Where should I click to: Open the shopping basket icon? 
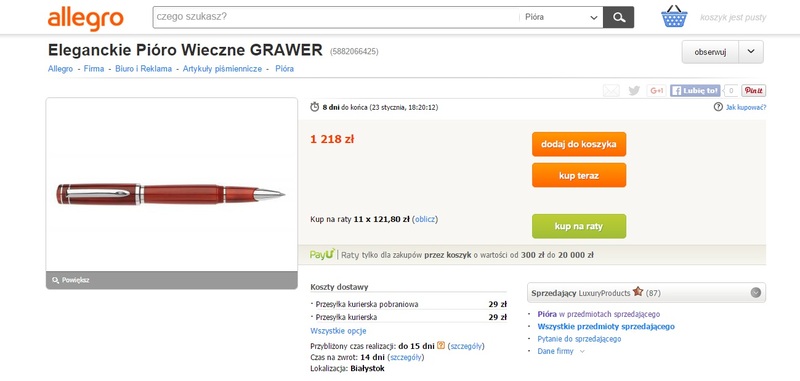[x=674, y=17]
